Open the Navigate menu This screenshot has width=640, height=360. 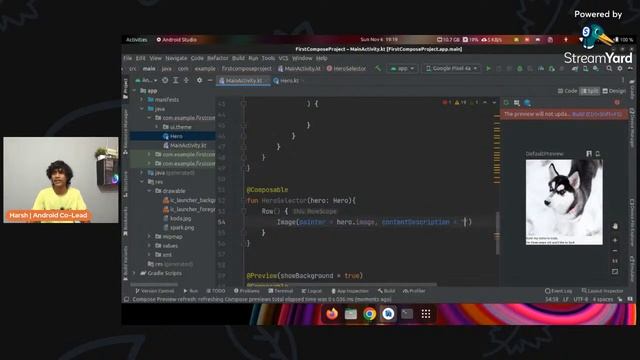(x=176, y=58)
